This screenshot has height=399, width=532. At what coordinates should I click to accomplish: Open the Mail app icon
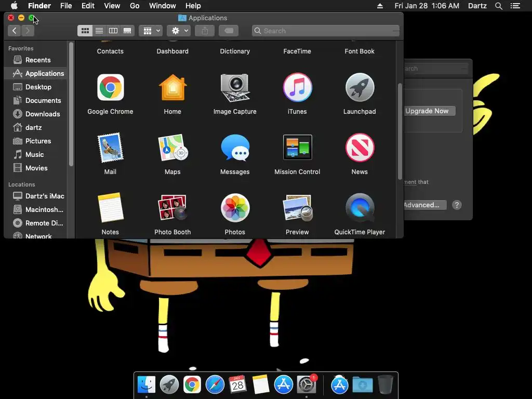(110, 148)
